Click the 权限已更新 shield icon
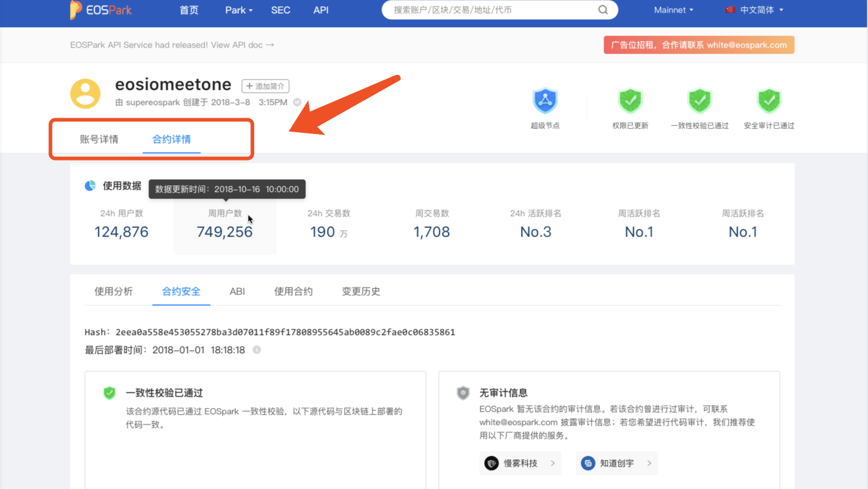 pos(630,101)
